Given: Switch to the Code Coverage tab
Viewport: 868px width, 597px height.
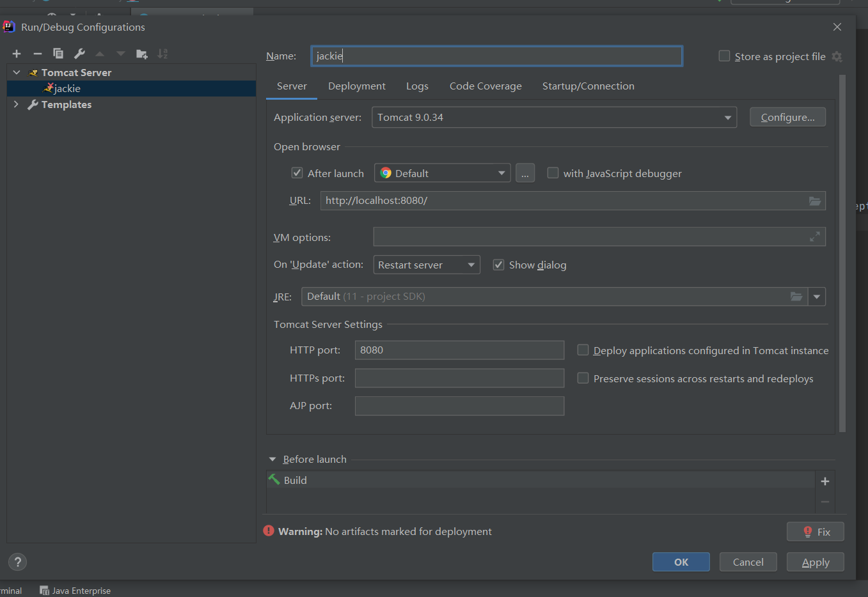Looking at the screenshot, I should pos(485,86).
